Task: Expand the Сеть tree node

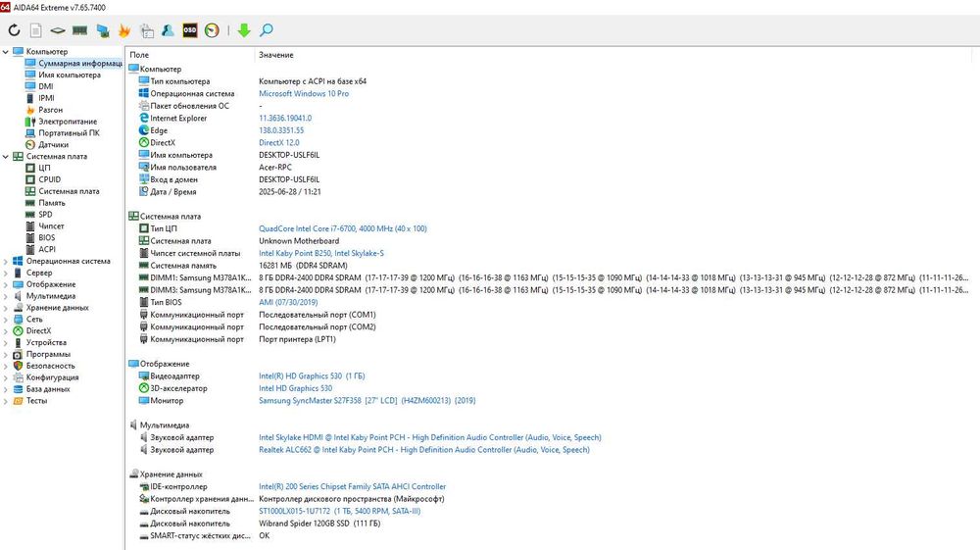Action: pos(6,320)
